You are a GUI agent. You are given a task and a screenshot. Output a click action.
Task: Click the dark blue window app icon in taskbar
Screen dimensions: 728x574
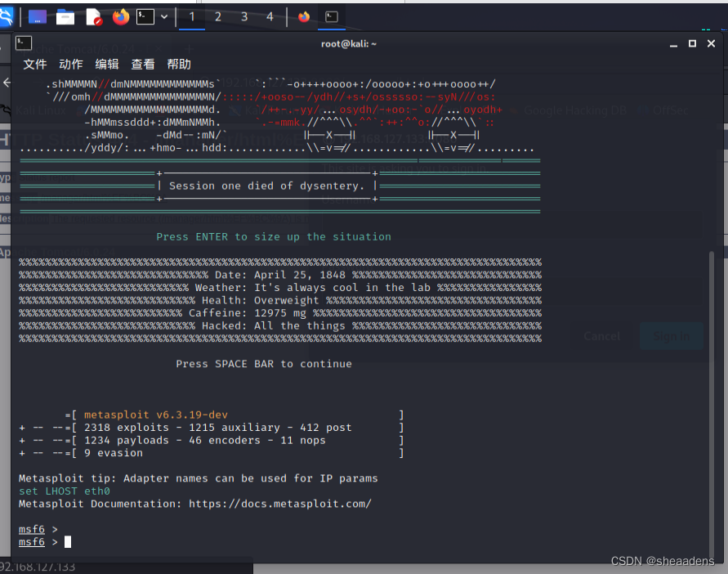(x=36, y=16)
